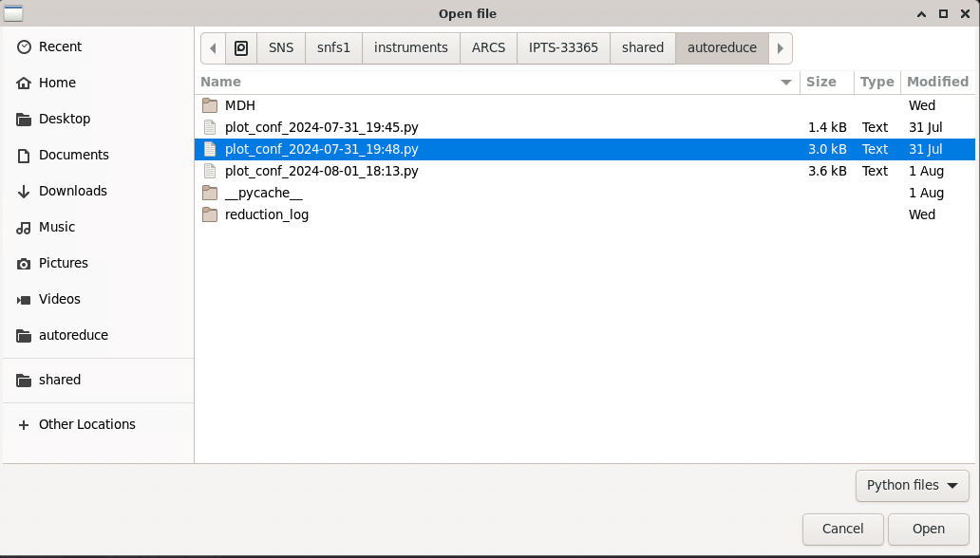Open the shared bookmark in sidebar
Image resolution: width=980 pixels, height=558 pixels.
pos(60,380)
